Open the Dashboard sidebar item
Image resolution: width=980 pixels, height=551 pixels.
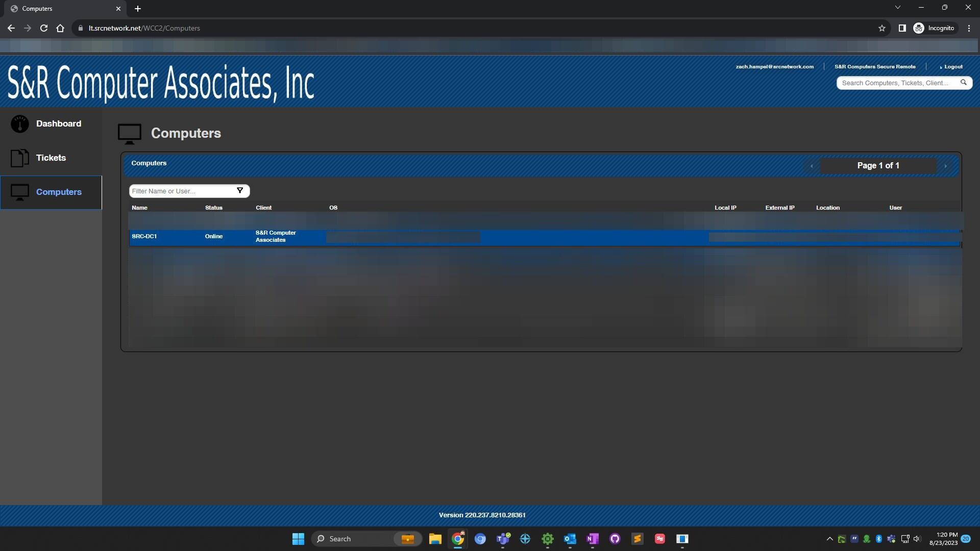51,124
